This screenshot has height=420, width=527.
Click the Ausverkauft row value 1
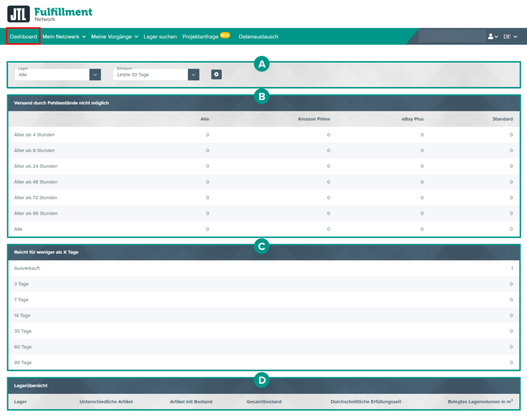pyautogui.click(x=512, y=268)
